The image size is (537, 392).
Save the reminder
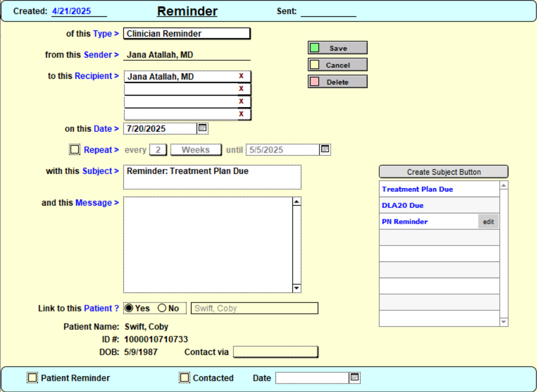pos(338,48)
